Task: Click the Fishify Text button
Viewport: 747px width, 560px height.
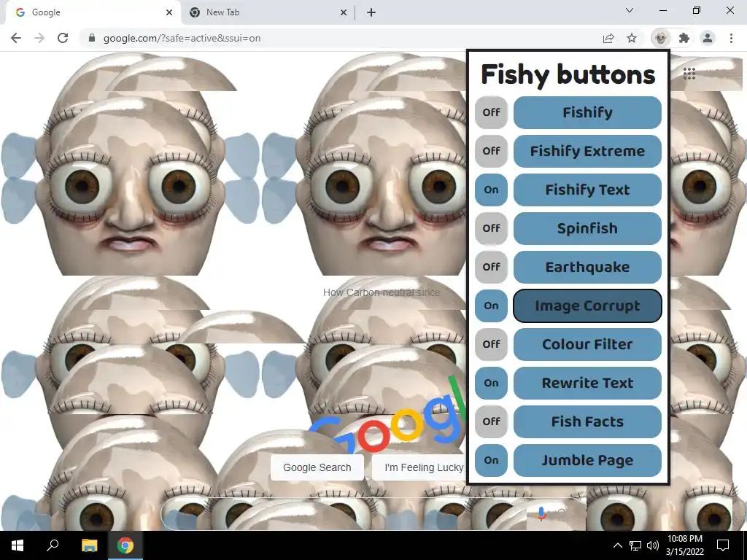Action: [587, 190]
